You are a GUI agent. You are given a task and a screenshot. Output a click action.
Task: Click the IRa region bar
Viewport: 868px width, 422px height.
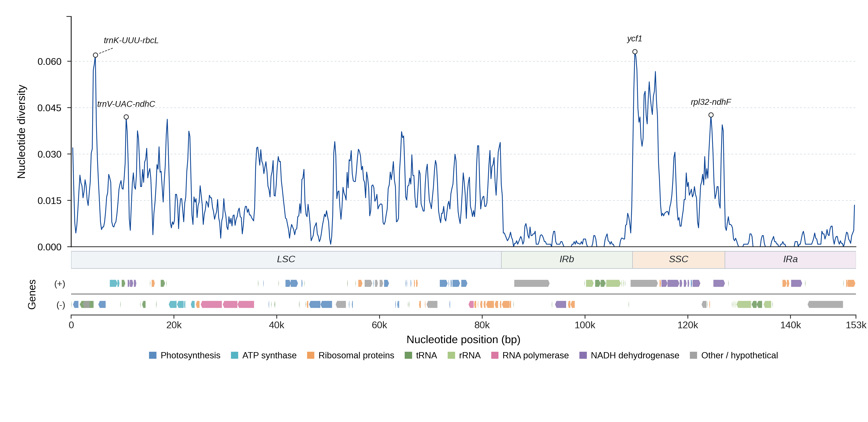pos(790,260)
